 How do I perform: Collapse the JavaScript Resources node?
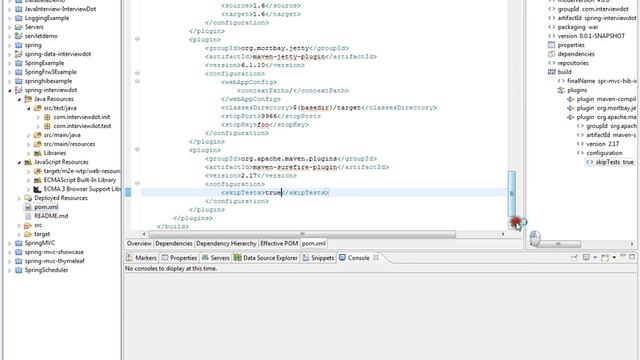[19, 162]
